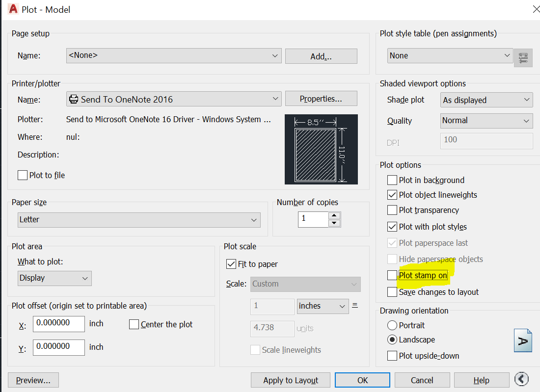Screen dimensions: 540x392
Task: Open the plot style table dropdown
Action: 508,55
